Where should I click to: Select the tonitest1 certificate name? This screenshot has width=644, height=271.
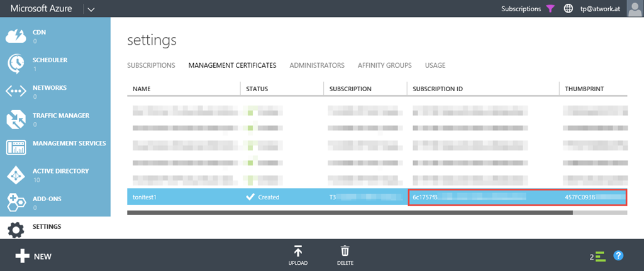click(145, 197)
